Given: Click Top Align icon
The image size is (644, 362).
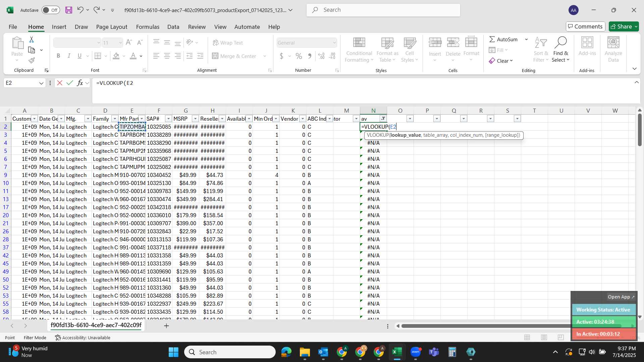Looking at the screenshot, I should click(156, 43).
